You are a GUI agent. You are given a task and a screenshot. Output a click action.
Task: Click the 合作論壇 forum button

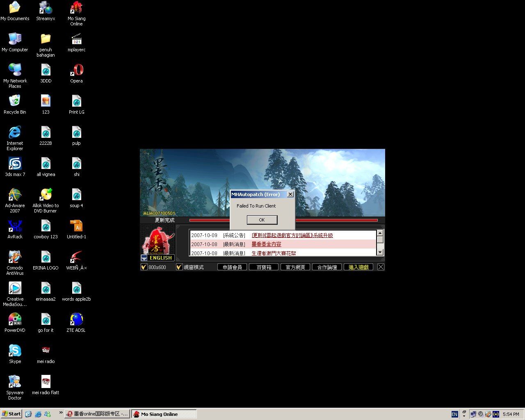point(327,267)
